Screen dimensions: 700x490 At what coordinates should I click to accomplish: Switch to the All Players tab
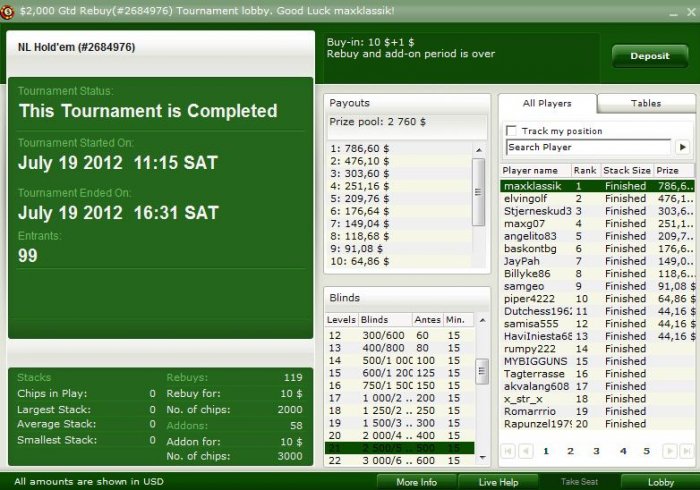pos(547,104)
